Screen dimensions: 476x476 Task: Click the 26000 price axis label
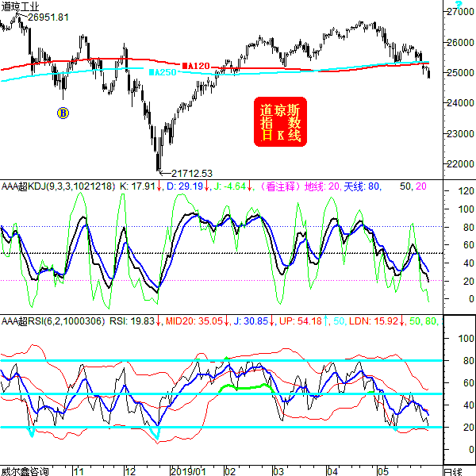(x=461, y=42)
